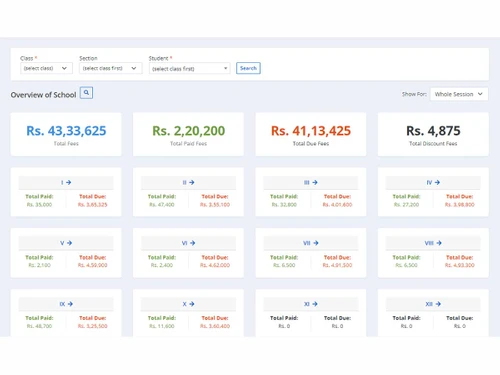Image resolution: width=500 pixels, height=375 pixels.
Task: Click class VIII due value Rs. 4,93,300
Action: click(x=460, y=265)
